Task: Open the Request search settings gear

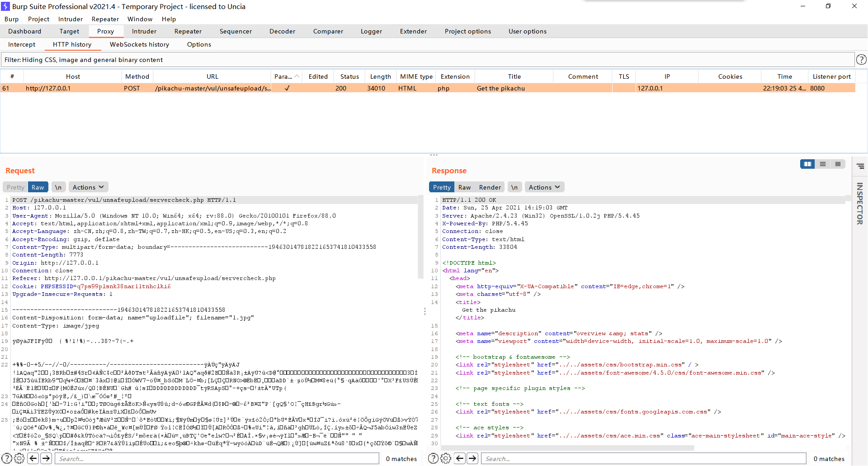Action: click(x=19, y=458)
